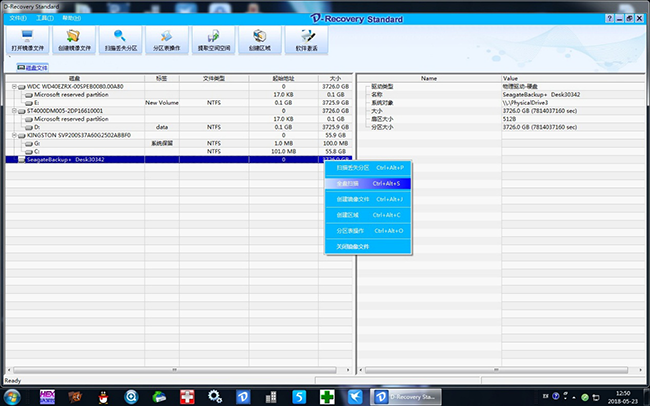
Task: Click the drive icon beside SeagateBackup+ Desk30342
Action: 22,160
